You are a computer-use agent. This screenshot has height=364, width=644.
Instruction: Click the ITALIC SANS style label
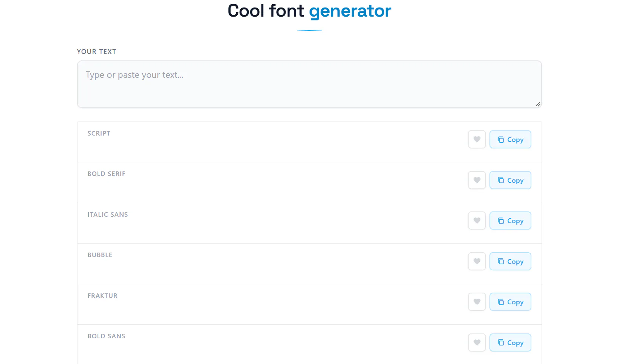click(x=108, y=214)
